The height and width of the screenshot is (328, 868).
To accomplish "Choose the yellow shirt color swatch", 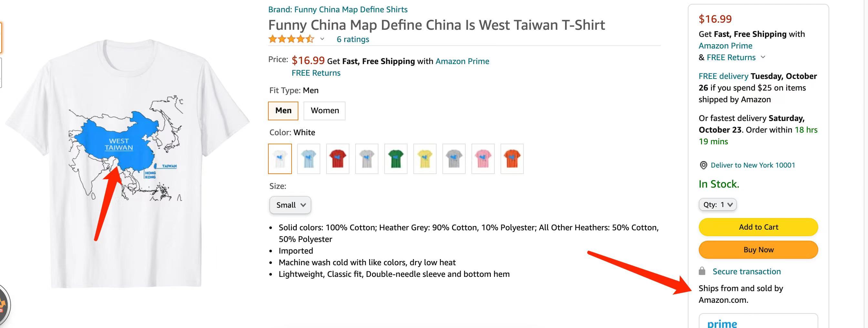I will (x=425, y=159).
